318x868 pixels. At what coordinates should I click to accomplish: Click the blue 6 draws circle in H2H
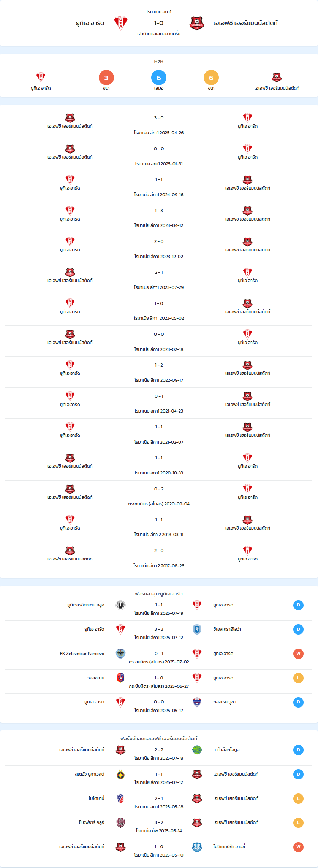(159, 78)
